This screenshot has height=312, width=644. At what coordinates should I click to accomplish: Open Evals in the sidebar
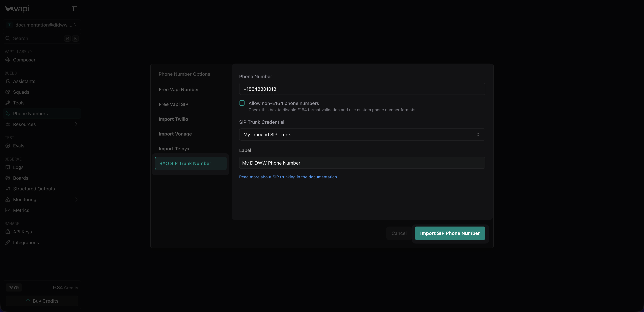pyautogui.click(x=42, y=146)
